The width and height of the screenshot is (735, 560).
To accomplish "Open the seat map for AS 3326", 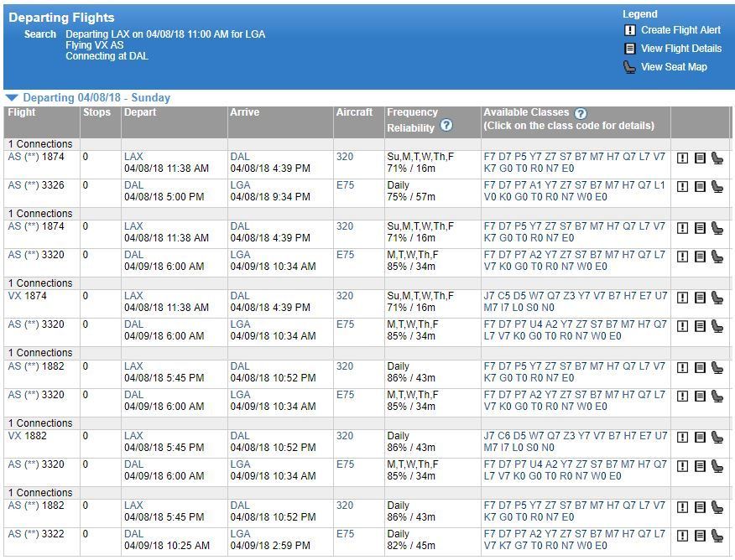I will [x=717, y=186].
